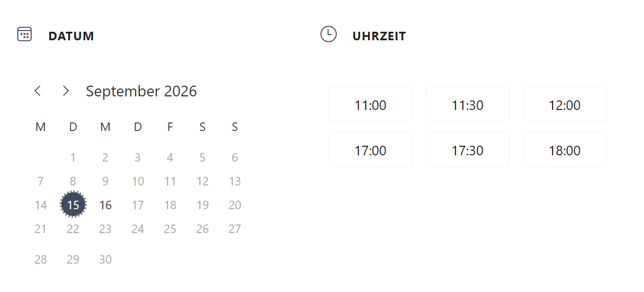Screen dimensions: 644x292
Task: Select September 15 in the calendar
Action: [73, 205]
